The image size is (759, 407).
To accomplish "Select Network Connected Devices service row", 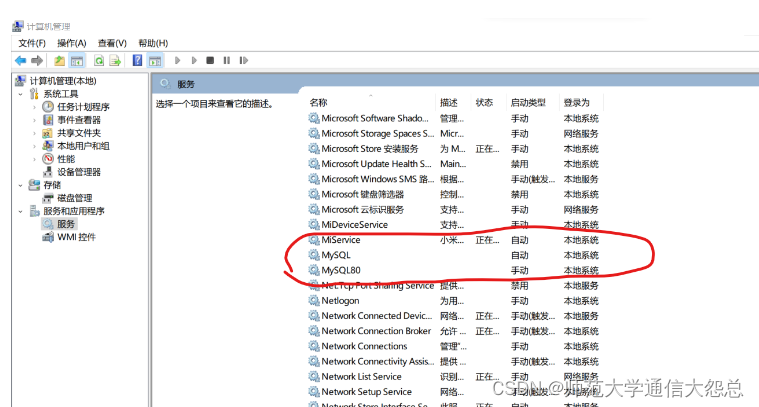I will [x=454, y=316].
